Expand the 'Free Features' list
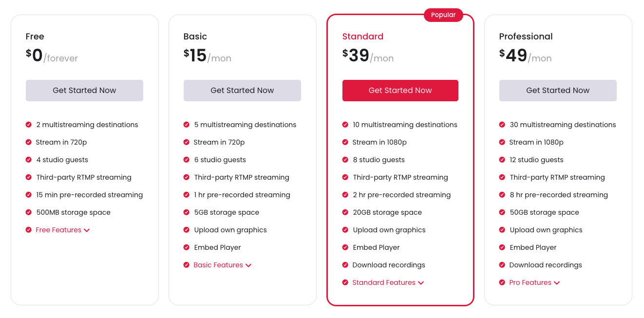Screen dimensions: 644x318 pos(58,230)
